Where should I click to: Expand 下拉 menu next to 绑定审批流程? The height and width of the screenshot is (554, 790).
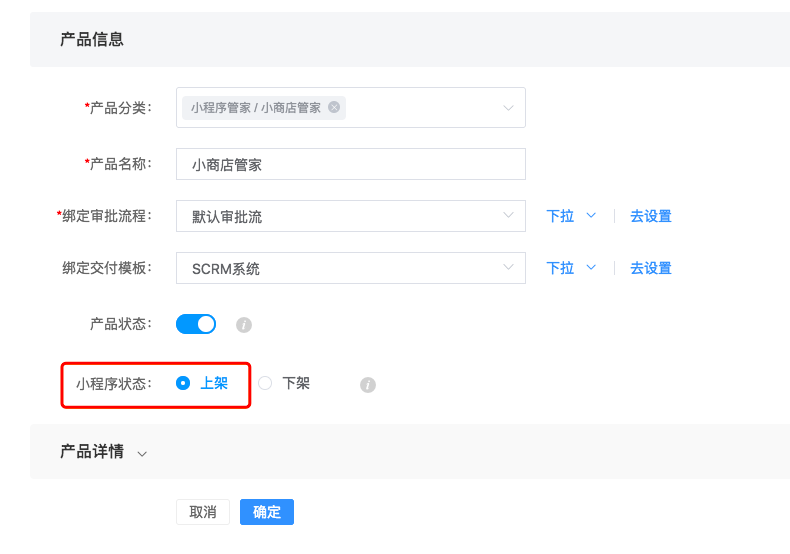(x=571, y=216)
